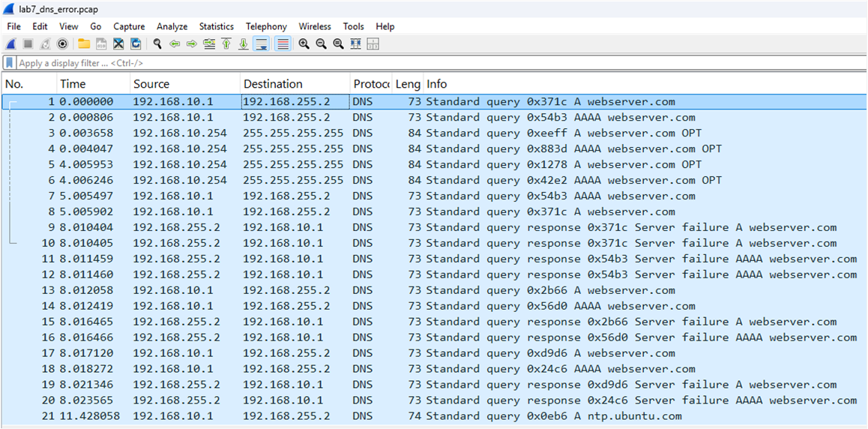Viewport: 868px width, 429px height.
Task: Open capture options gear icon
Action: [62, 44]
